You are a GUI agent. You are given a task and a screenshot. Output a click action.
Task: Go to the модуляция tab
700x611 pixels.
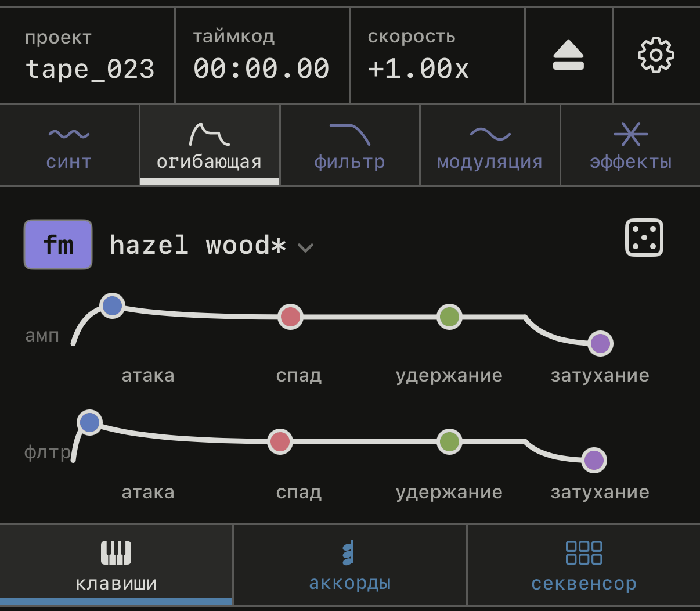click(490, 146)
